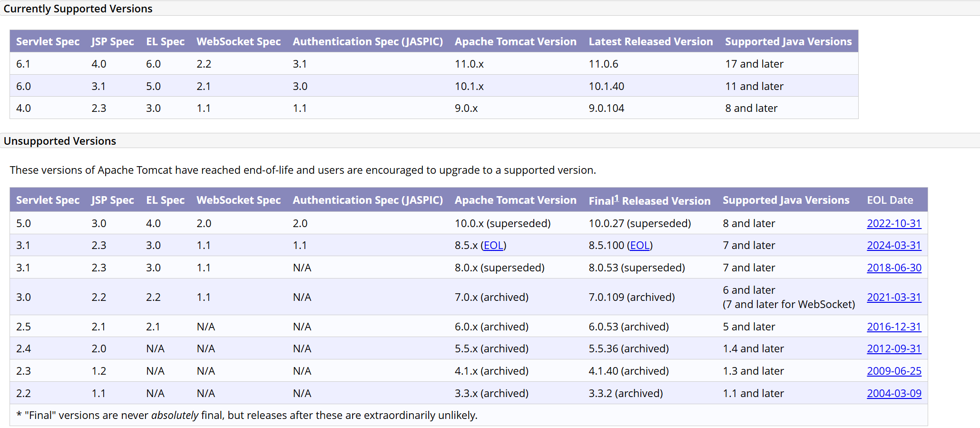Screen dimensions: 980x428
Task: Open the 2021-03-31 EOL date link
Action: (894, 297)
